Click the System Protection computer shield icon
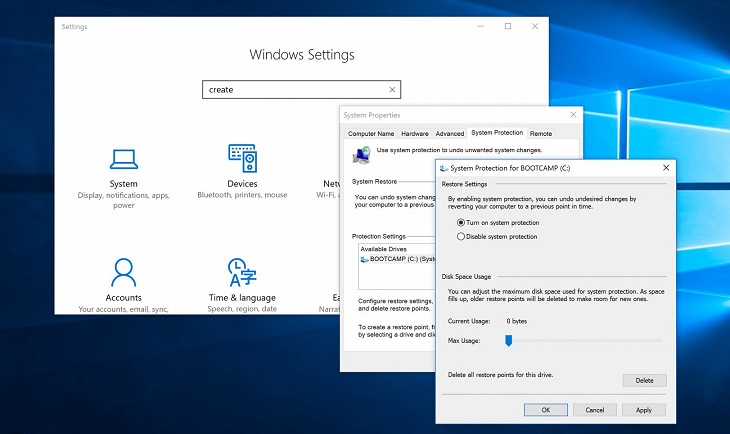 362,155
